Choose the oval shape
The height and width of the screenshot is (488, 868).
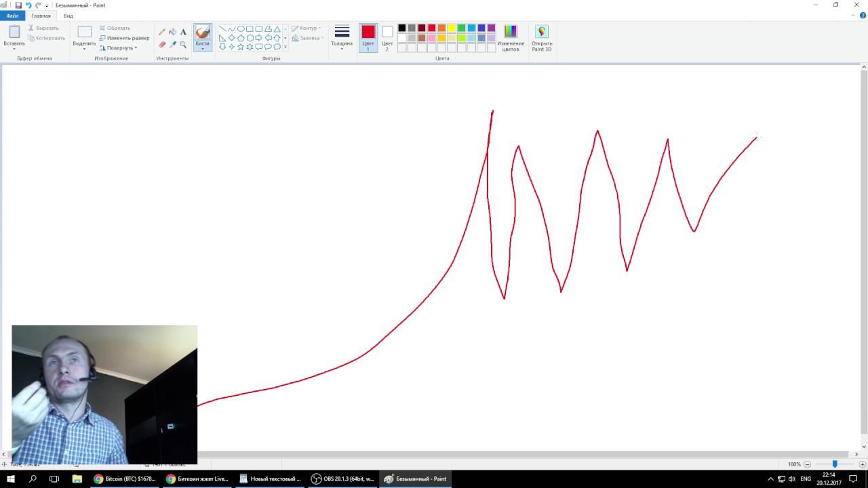pyautogui.click(x=241, y=29)
